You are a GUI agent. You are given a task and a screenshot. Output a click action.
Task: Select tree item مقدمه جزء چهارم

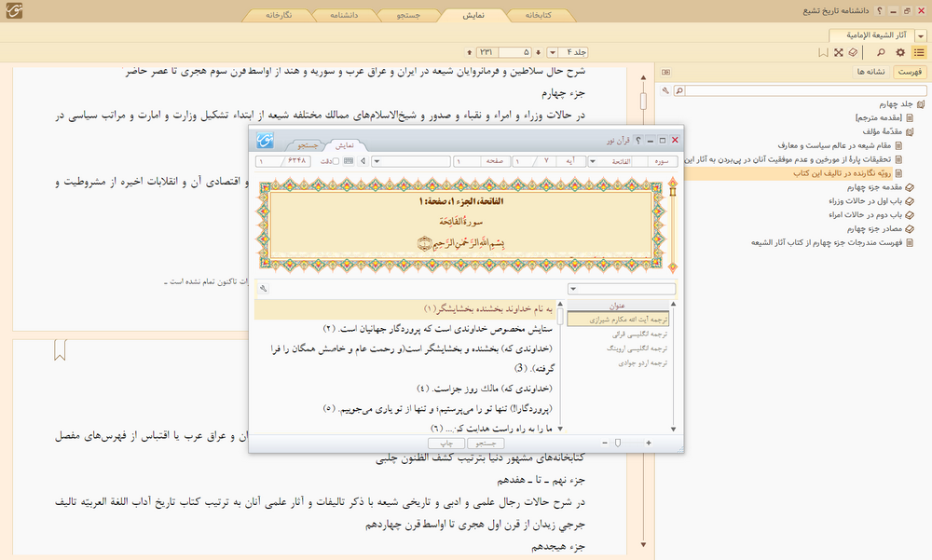pyautogui.click(x=874, y=187)
